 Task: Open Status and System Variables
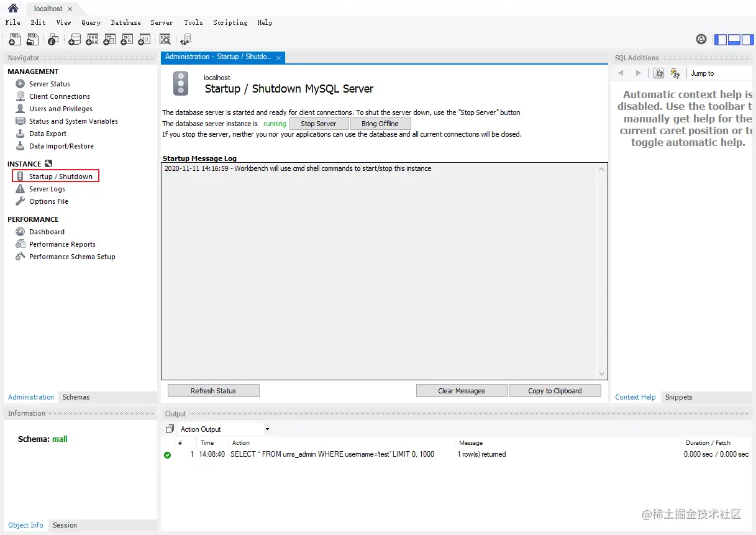tap(73, 121)
